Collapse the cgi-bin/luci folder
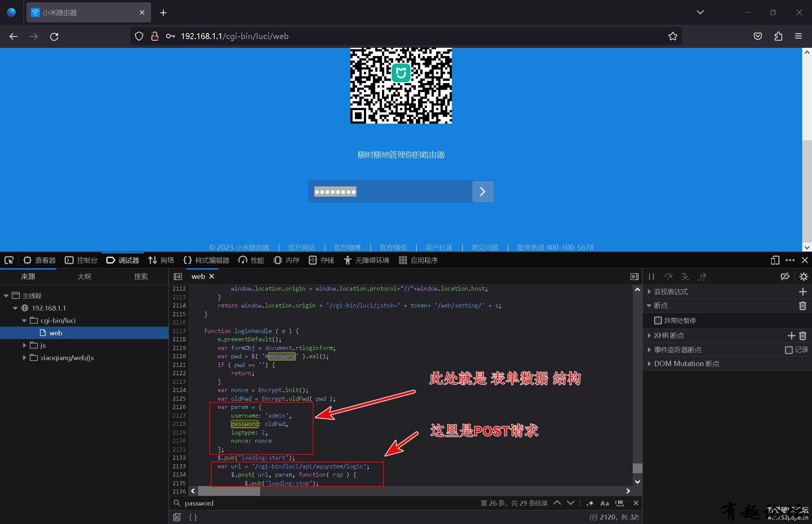Image resolution: width=812 pixels, height=524 pixels. (x=24, y=321)
